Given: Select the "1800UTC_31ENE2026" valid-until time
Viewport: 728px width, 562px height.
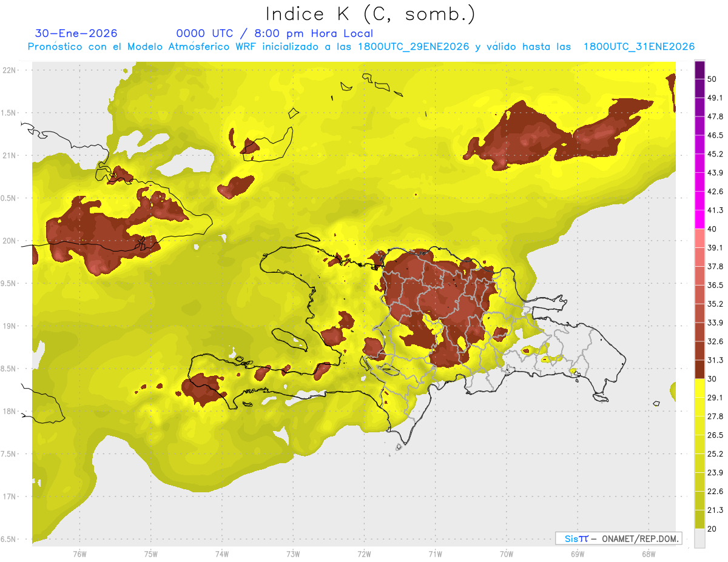Looking at the screenshot, I should coord(639,47).
